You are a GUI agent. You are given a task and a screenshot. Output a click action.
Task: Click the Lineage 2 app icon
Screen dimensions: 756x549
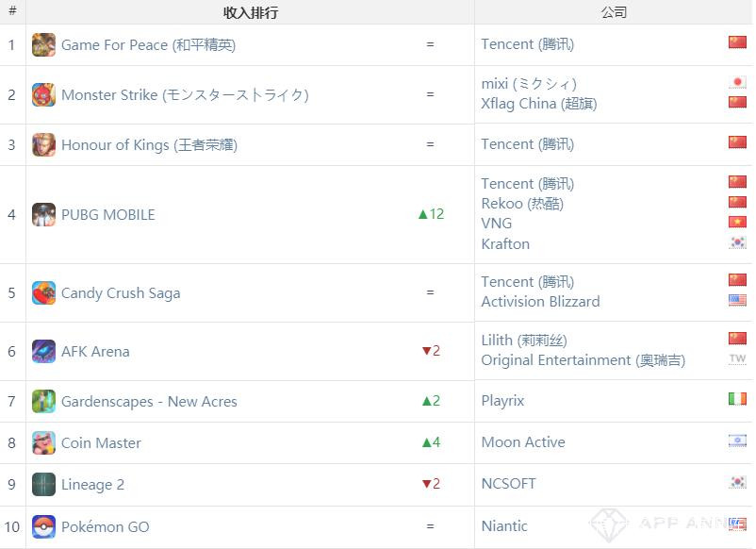coord(43,484)
